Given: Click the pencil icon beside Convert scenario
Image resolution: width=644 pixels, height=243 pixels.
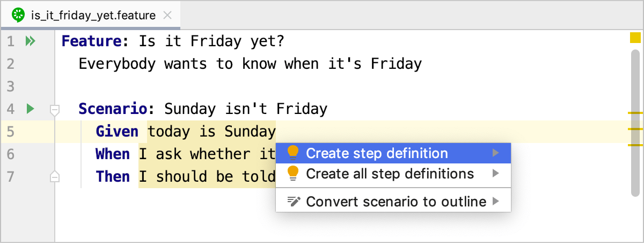Looking at the screenshot, I should coord(293,202).
